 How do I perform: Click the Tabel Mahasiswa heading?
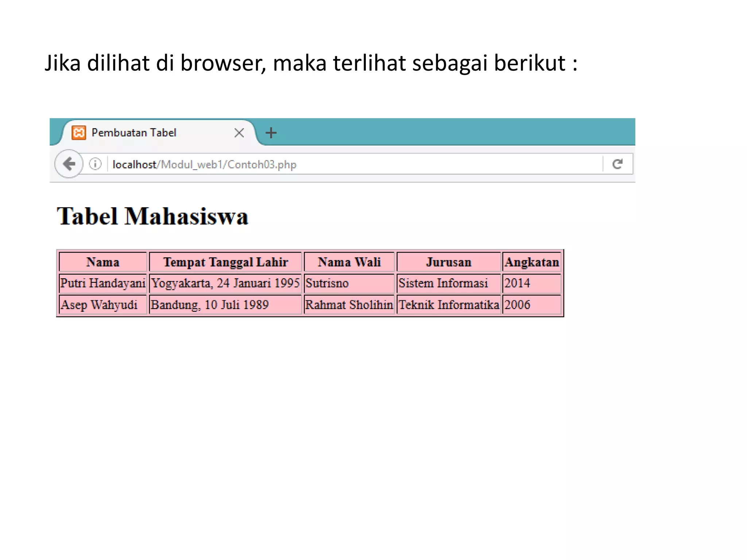(152, 216)
